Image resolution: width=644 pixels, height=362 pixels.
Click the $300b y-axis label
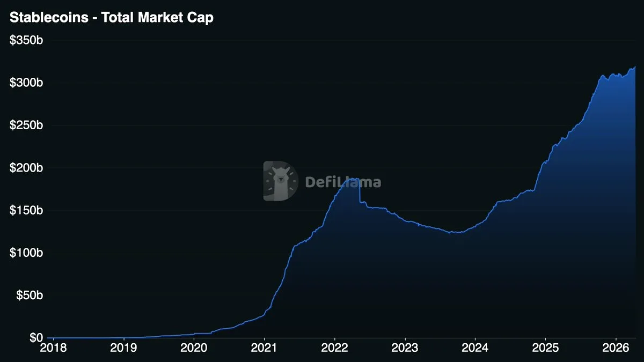tap(26, 83)
